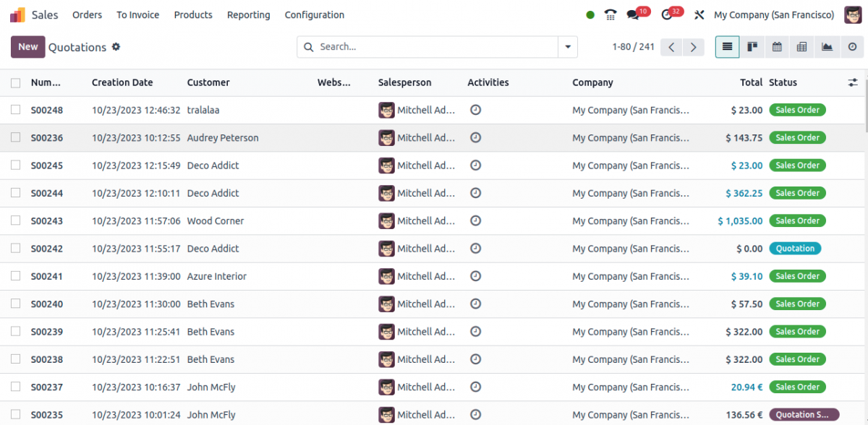Image resolution: width=868 pixels, height=425 pixels.
Task: Select checkbox for order S00242
Action: 15,249
